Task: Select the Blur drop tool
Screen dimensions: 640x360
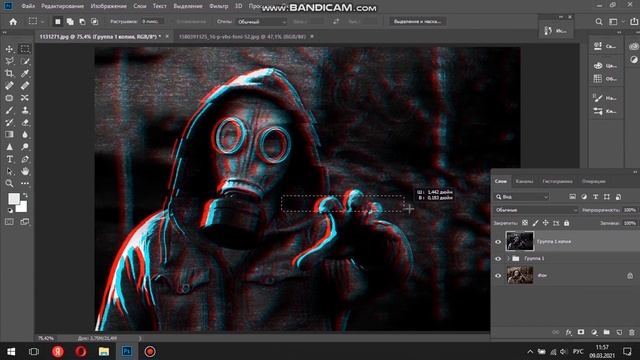Action: pos(25,135)
